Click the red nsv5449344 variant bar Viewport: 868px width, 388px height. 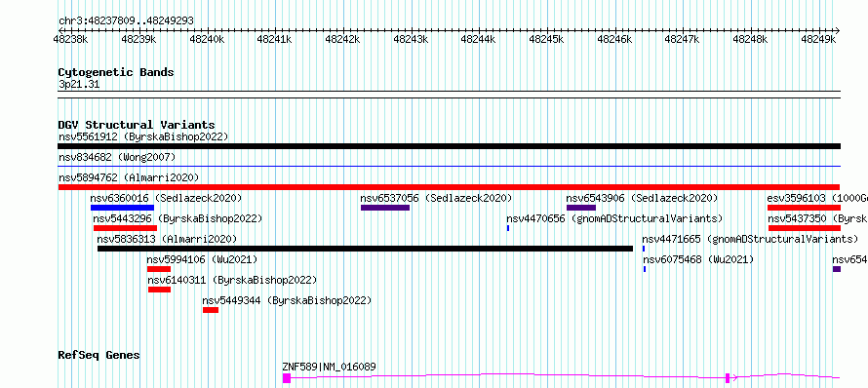(211, 310)
